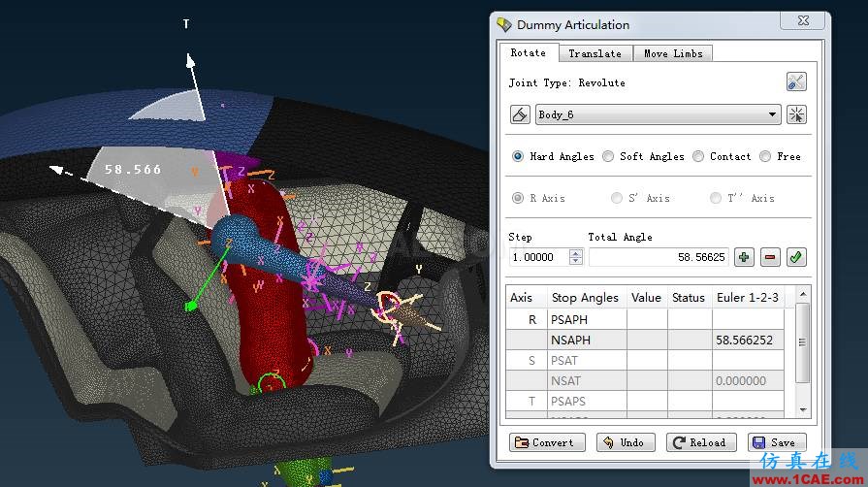Image resolution: width=868 pixels, height=487 pixels.
Task: Click the 0.000000 Euler cell
Action: click(x=748, y=380)
